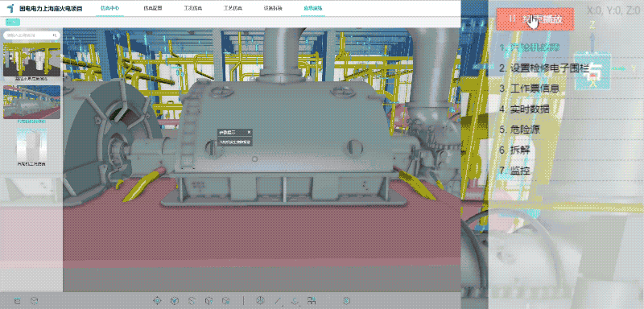Open the 设备拆装 tab
Image resolution: width=644 pixels, height=309 pixels.
coord(273,8)
